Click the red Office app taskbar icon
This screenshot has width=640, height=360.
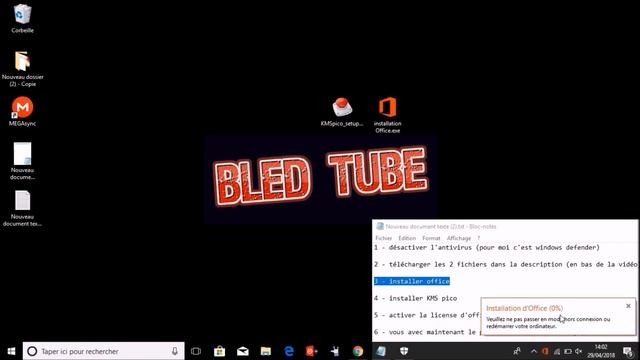tap(312, 351)
